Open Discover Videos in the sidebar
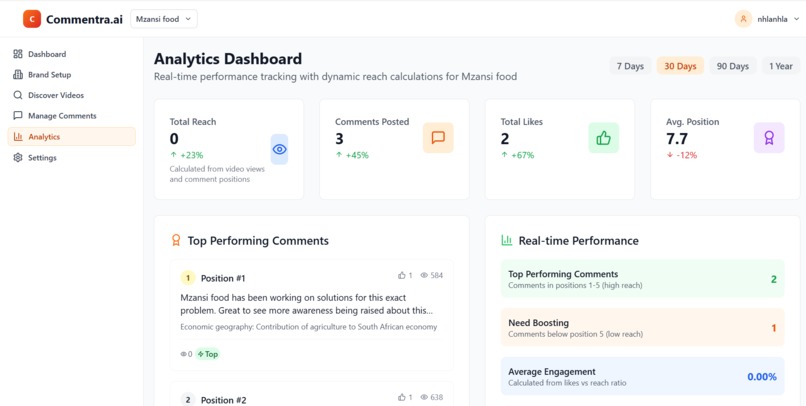The image size is (806, 406). tap(71, 95)
